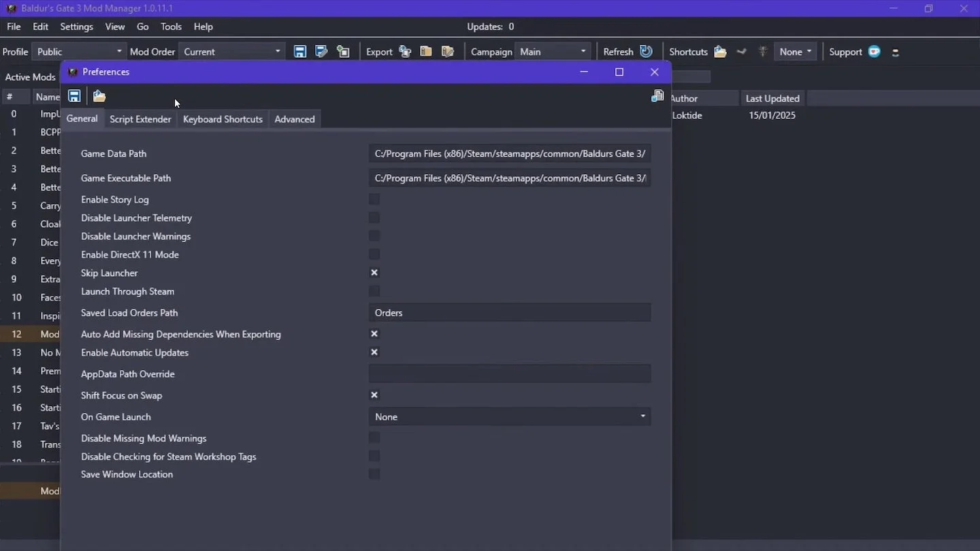
Task: Toggle the Save Window Location checkbox
Action: tap(374, 474)
